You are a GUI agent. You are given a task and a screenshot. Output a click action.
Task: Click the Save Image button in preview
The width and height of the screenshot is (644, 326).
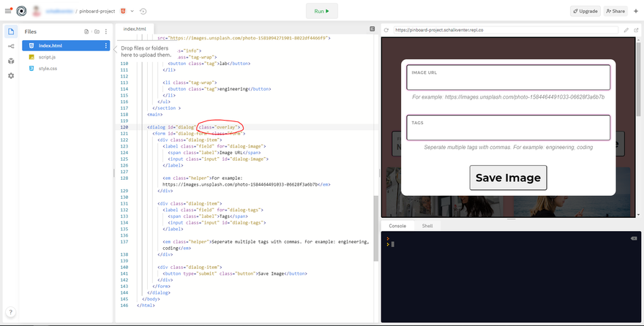pyautogui.click(x=508, y=178)
